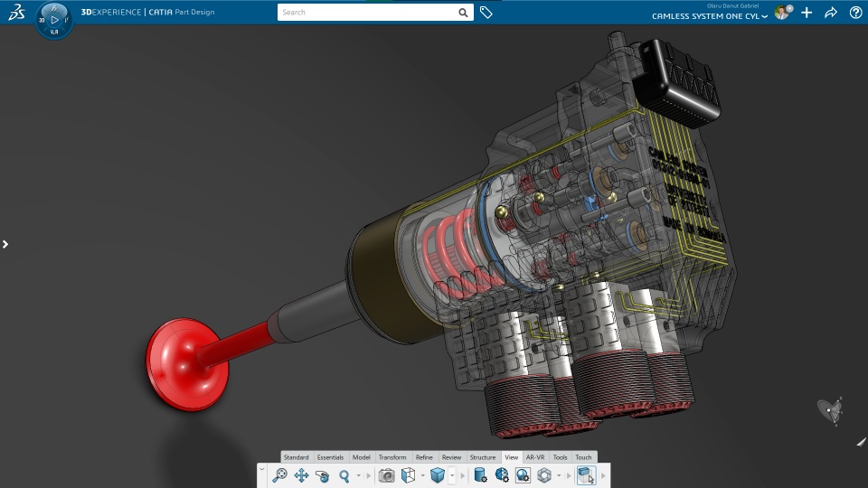Switch to the Transform tab
Viewport: 868px width, 488px height.
392,457
